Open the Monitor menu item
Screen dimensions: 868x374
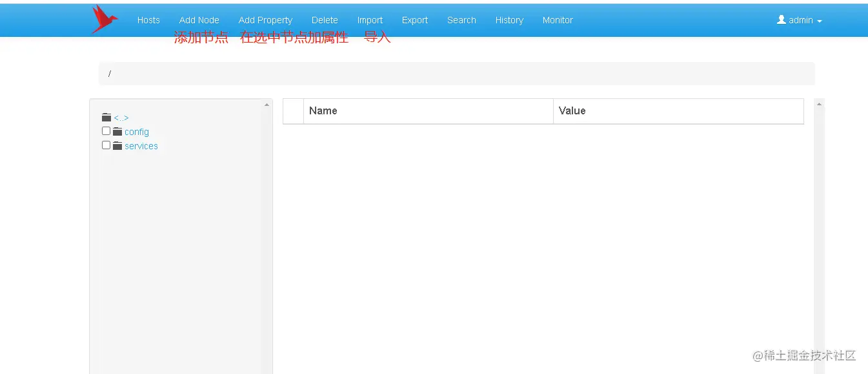pos(558,20)
